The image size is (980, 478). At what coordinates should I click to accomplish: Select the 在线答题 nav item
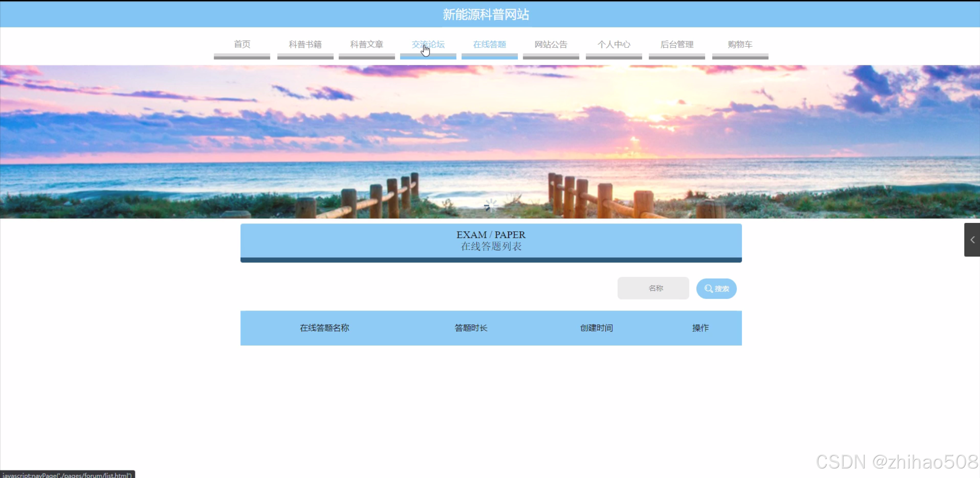489,44
